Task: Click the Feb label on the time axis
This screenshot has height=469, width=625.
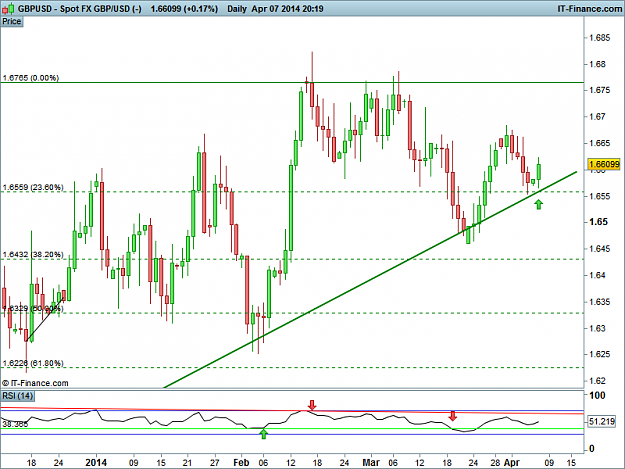Action: [x=241, y=463]
